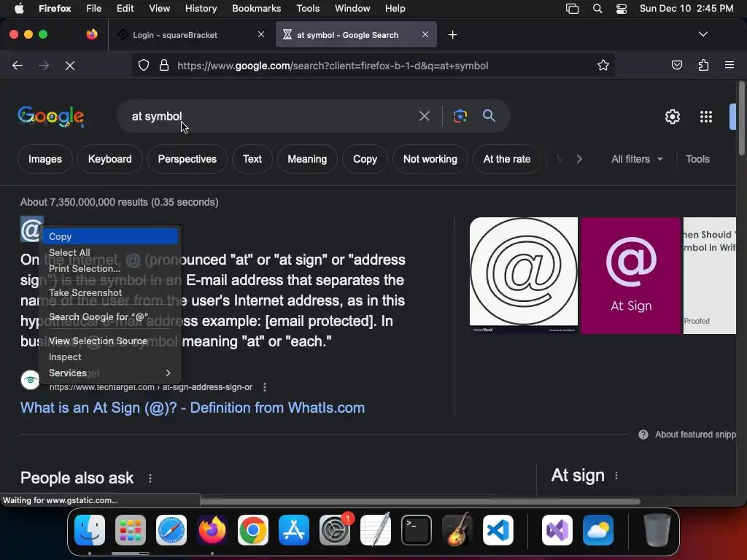The height and width of the screenshot is (560, 747).
Task: Open the black-and-white @ symbol image
Action: pos(524,275)
